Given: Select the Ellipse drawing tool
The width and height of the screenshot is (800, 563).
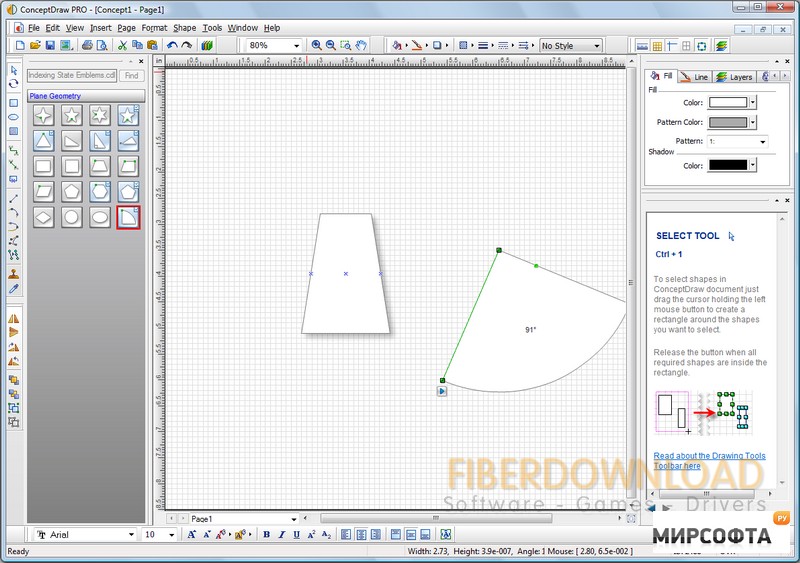Looking at the screenshot, I should pyautogui.click(x=14, y=117).
